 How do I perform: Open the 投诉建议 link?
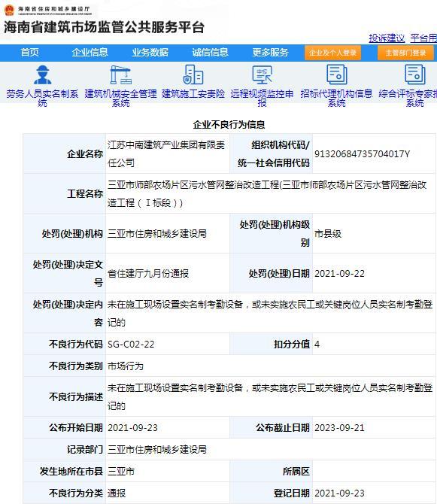pyautogui.click(x=387, y=38)
